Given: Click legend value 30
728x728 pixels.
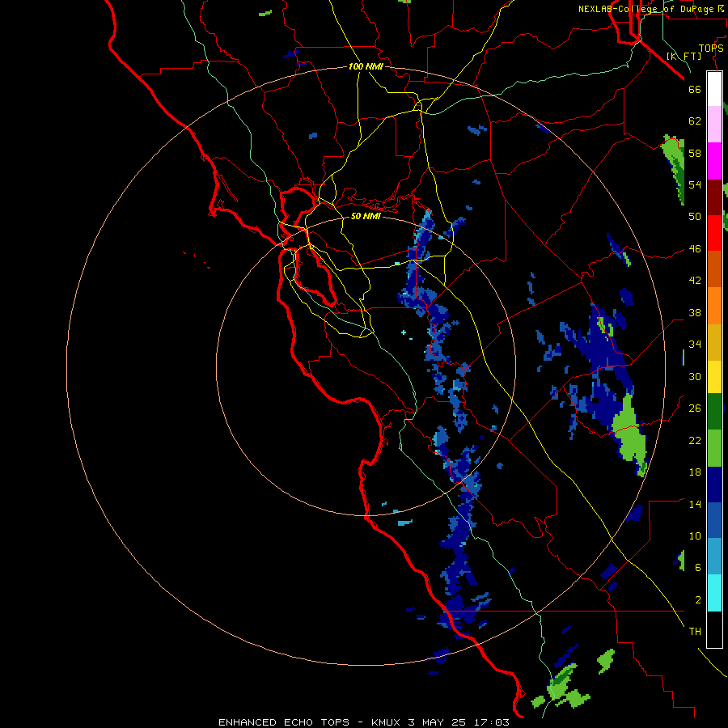Looking at the screenshot, I should coord(695,376).
